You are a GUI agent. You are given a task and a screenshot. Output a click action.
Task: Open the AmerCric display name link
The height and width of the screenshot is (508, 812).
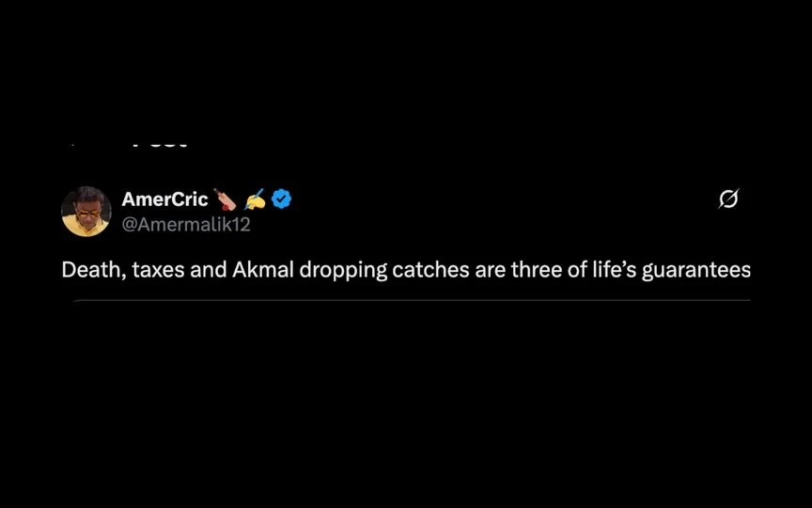[x=164, y=199]
